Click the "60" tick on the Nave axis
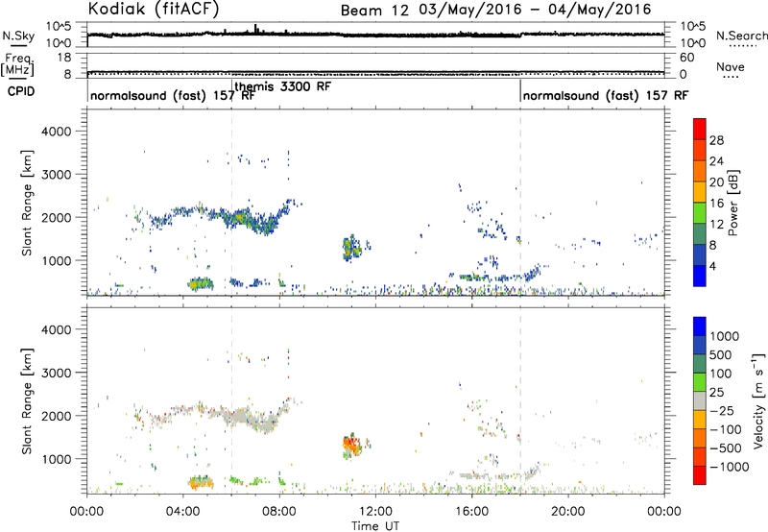The height and width of the screenshot is (532, 768). [686, 58]
